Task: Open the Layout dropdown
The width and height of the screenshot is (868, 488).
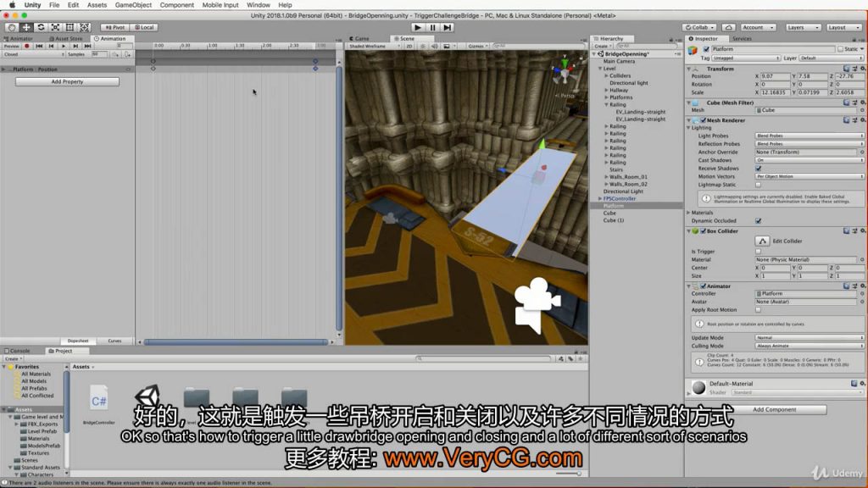Action: coord(844,27)
